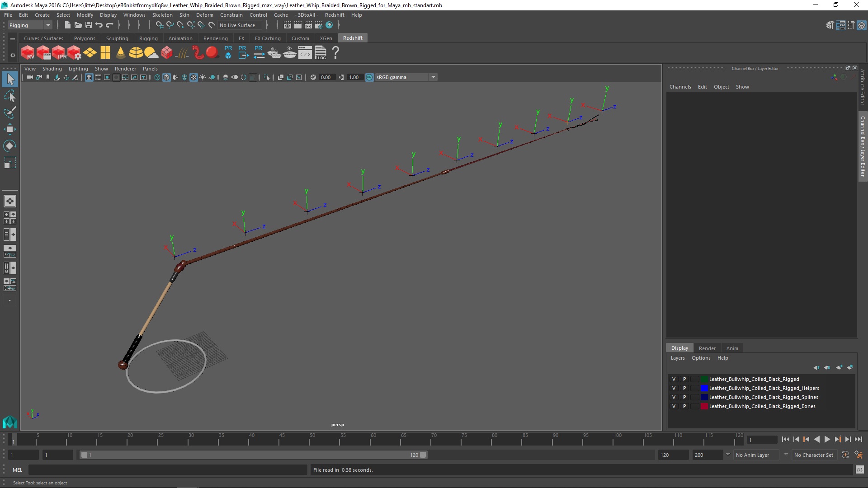This screenshot has height=488, width=868.
Task: Activate the Lasso select tool
Action: (x=10, y=96)
